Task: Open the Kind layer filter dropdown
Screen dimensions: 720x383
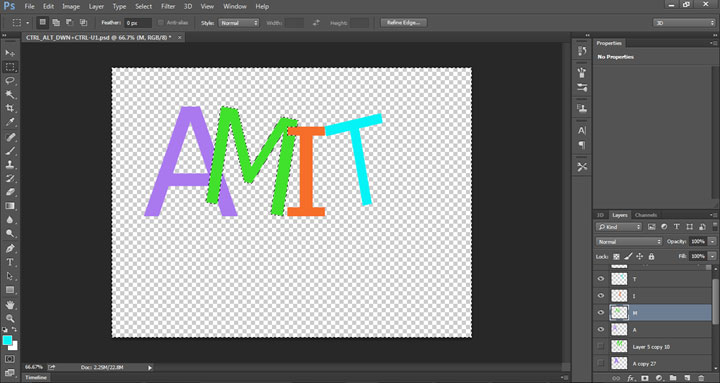Action: click(x=619, y=227)
